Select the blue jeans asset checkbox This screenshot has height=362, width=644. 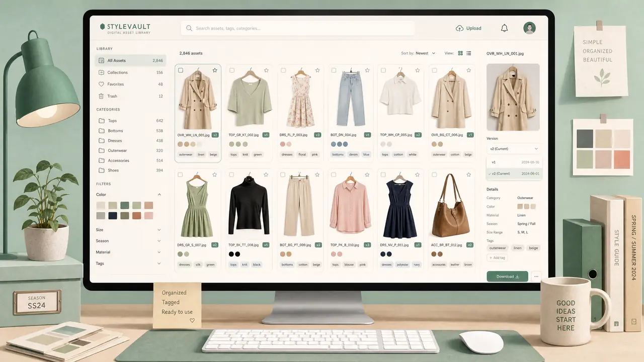coord(334,70)
